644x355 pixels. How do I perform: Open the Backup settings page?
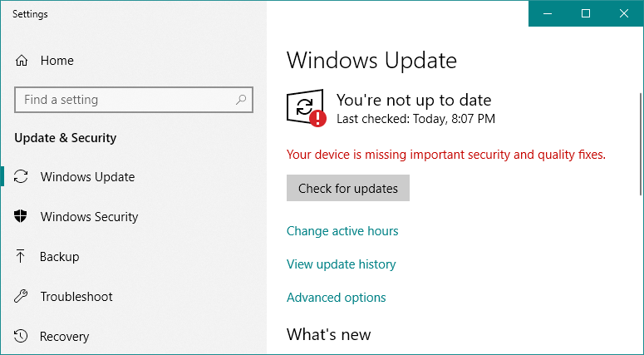coord(60,257)
